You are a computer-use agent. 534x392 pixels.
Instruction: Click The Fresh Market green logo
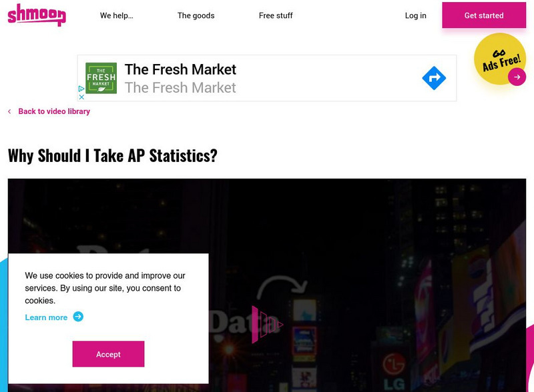pyautogui.click(x=101, y=78)
